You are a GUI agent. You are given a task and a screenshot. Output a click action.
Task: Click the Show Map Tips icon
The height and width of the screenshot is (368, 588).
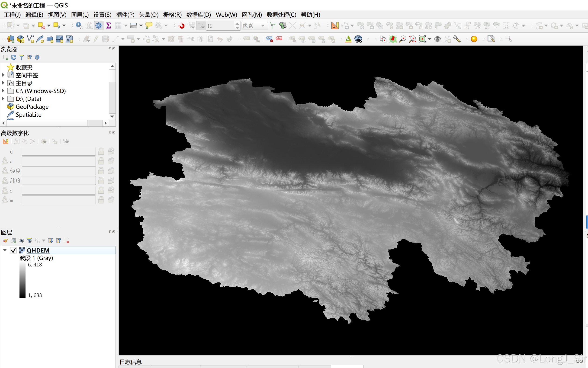(148, 25)
